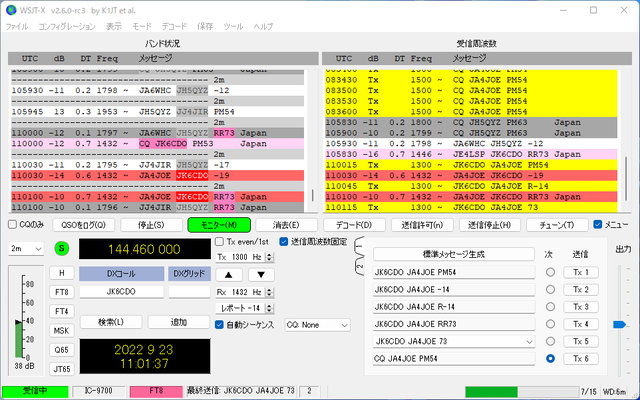This screenshot has width=640, height=400.
Task: Open the ファイル menu
Action: click(x=17, y=27)
